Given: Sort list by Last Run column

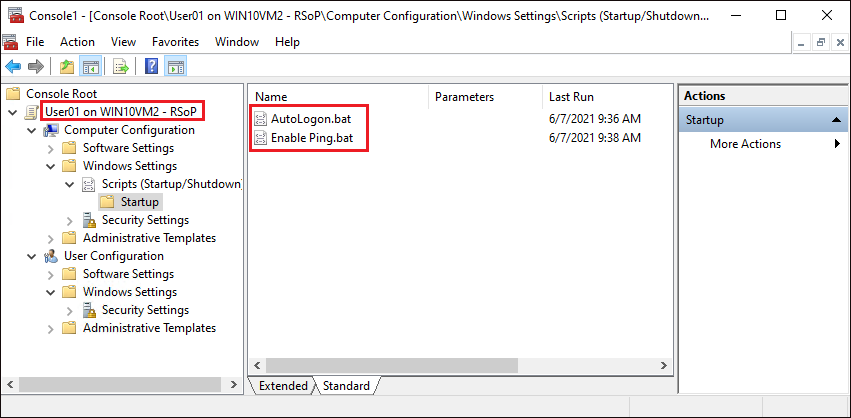Looking at the screenshot, I should pos(571,97).
